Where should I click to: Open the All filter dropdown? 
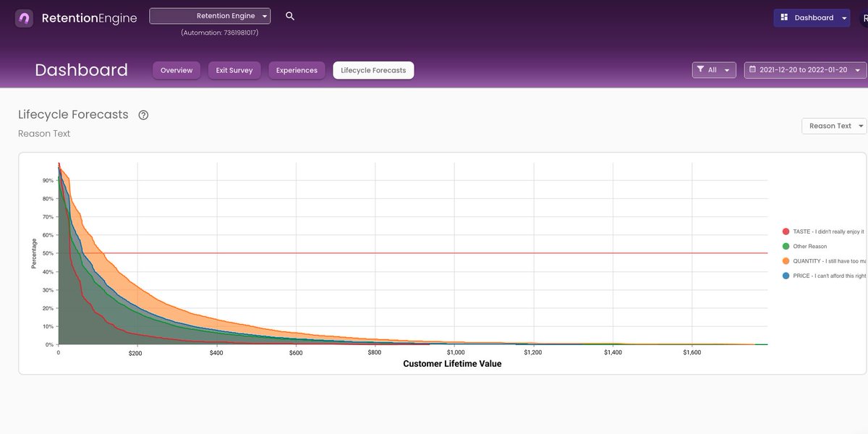click(x=714, y=70)
